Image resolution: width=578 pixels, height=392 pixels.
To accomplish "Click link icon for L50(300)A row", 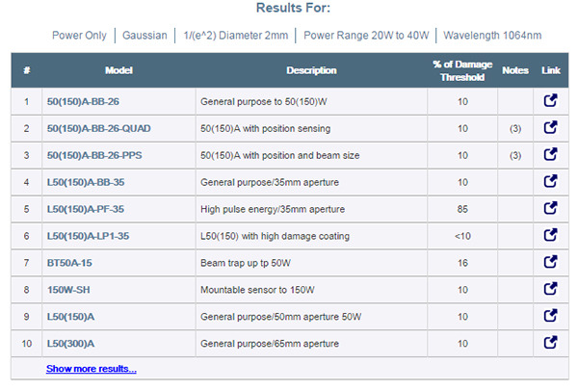I will [x=550, y=342].
